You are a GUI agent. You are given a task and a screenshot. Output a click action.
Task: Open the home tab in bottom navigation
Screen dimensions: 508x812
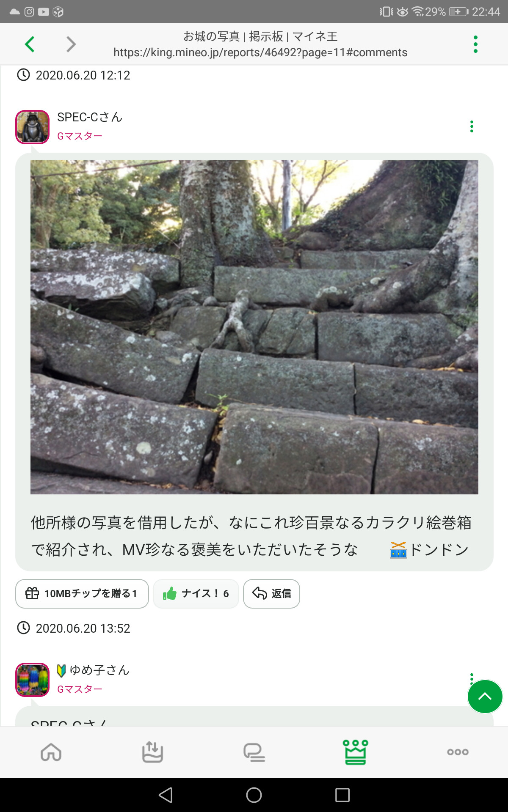[x=51, y=752]
